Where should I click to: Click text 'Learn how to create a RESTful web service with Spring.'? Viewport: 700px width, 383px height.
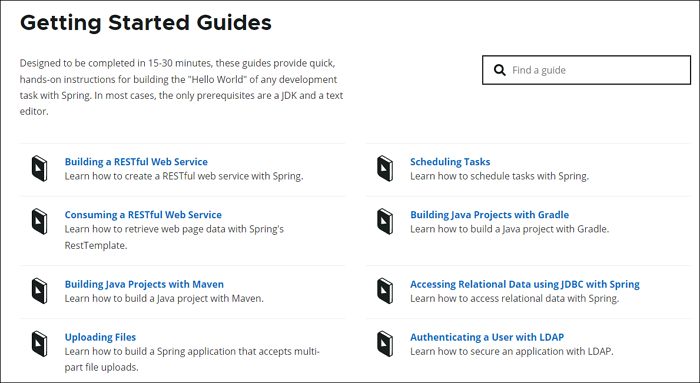coord(184,176)
